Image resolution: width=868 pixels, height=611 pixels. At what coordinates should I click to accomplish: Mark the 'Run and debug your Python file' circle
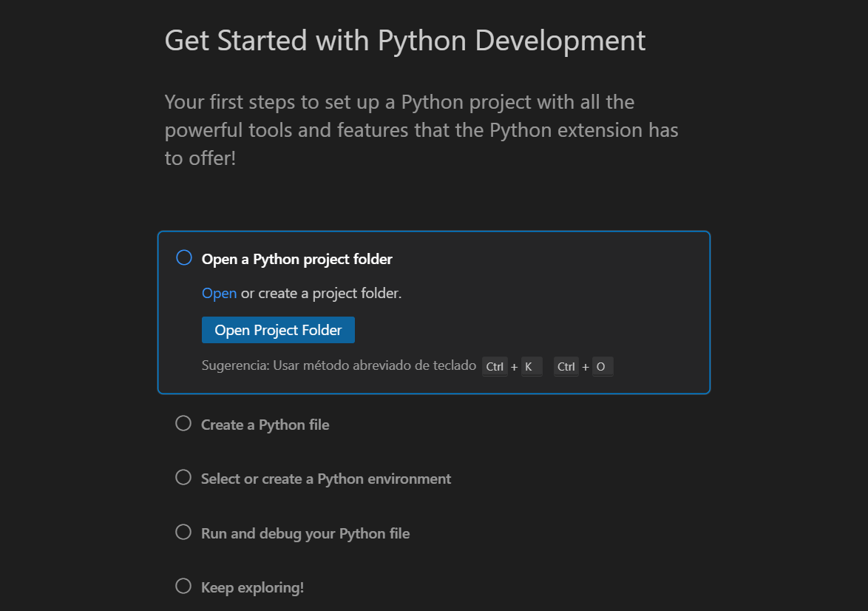183,533
